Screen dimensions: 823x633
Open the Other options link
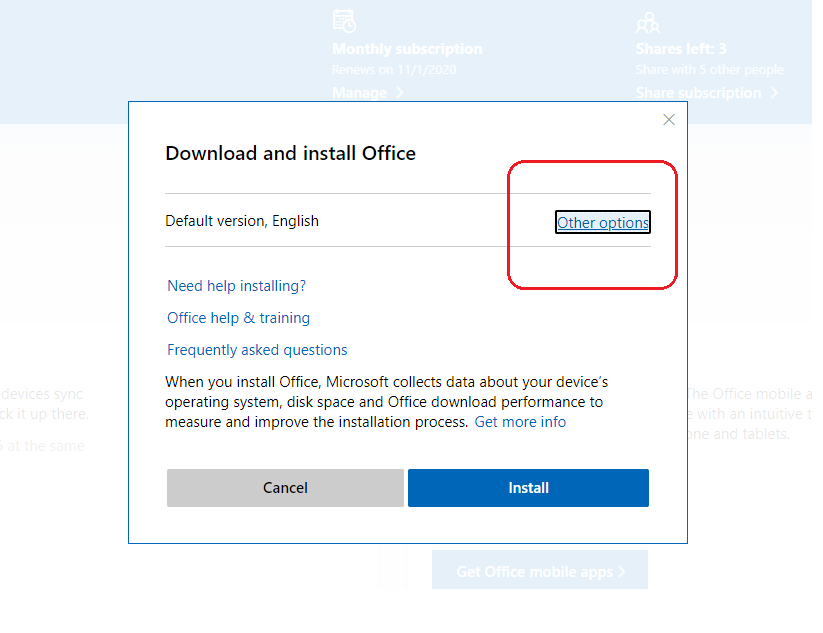point(603,222)
